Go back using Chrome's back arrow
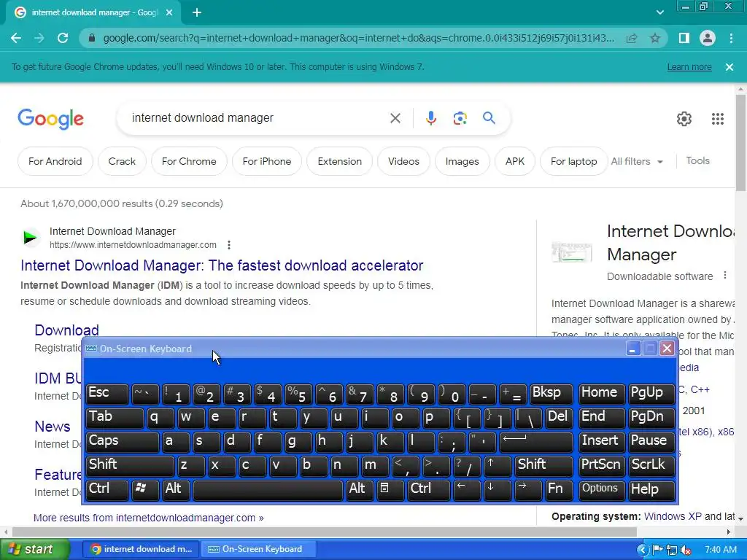 click(16, 38)
